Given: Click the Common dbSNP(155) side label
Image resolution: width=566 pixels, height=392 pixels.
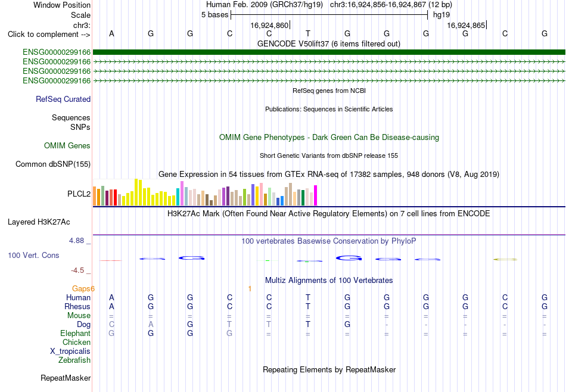Looking at the screenshot, I should click(x=53, y=164).
